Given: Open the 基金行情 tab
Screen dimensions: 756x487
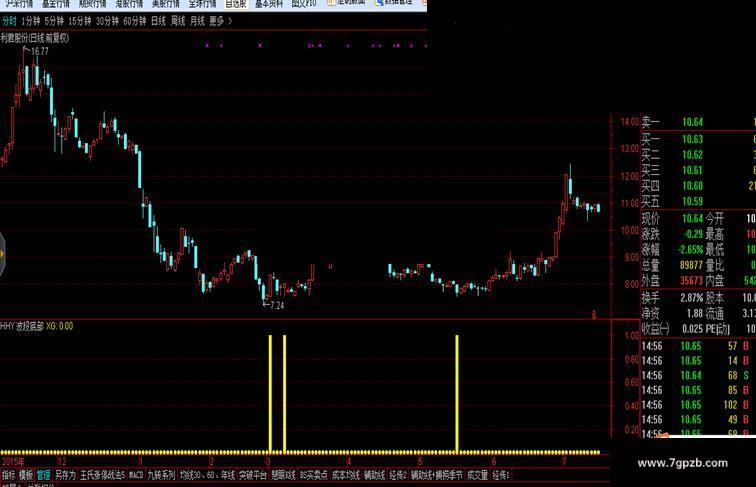Looking at the screenshot, I should tap(55, 4).
